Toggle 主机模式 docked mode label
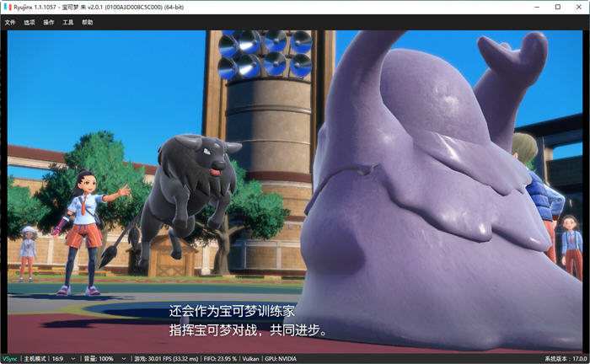This screenshot has height=364, width=590. 35,359
